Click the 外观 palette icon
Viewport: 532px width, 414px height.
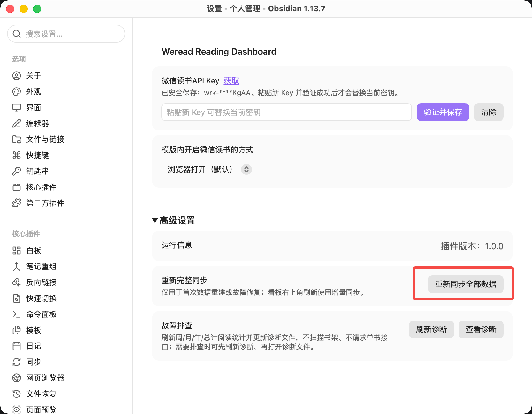(17, 92)
